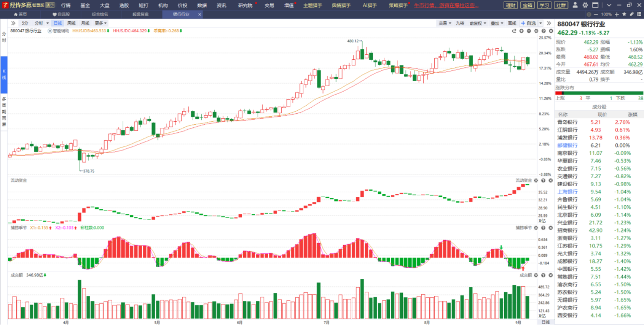Open the dropdown arrow next to 分时
Viewport: 644px width, 325px height.
pos(47,23)
